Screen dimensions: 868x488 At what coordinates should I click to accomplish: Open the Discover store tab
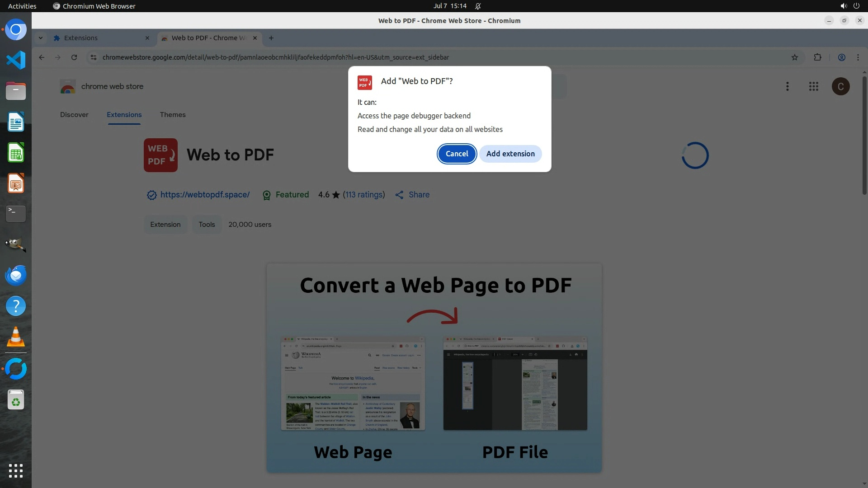(x=74, y=115)
